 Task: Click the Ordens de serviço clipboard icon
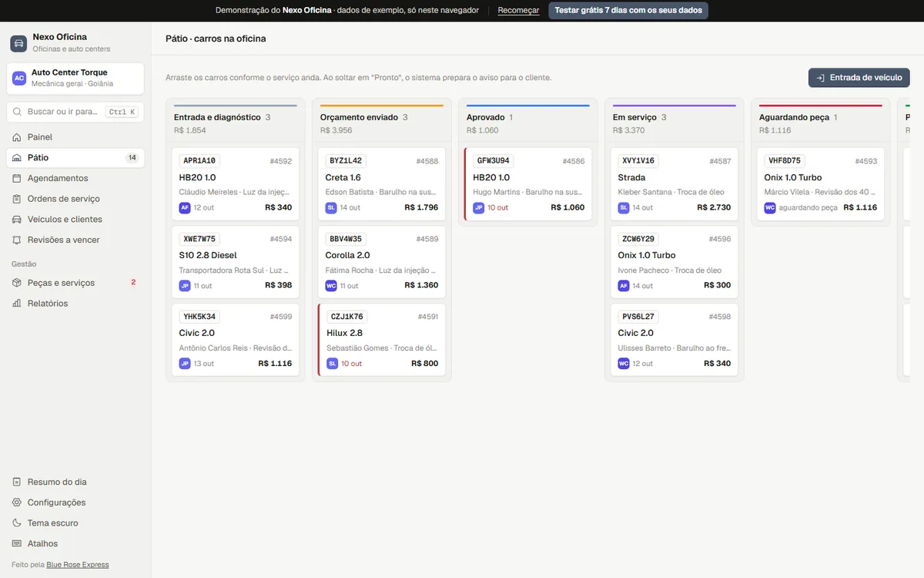pos(17,199)
